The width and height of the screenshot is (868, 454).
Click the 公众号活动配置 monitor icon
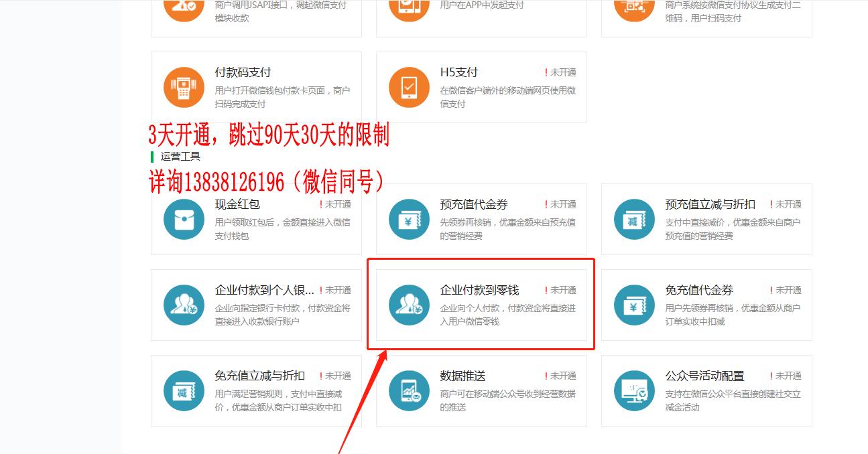click(634, 390)
